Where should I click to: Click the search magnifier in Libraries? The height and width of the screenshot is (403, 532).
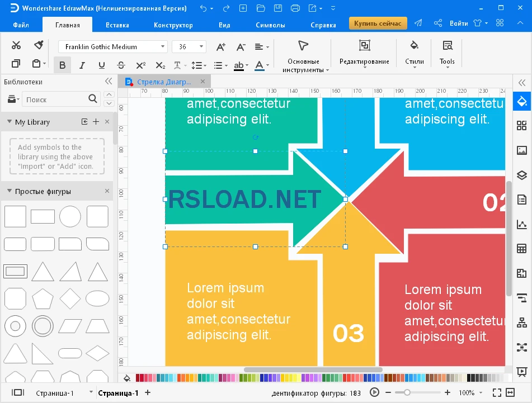click(x=93, y=99)
